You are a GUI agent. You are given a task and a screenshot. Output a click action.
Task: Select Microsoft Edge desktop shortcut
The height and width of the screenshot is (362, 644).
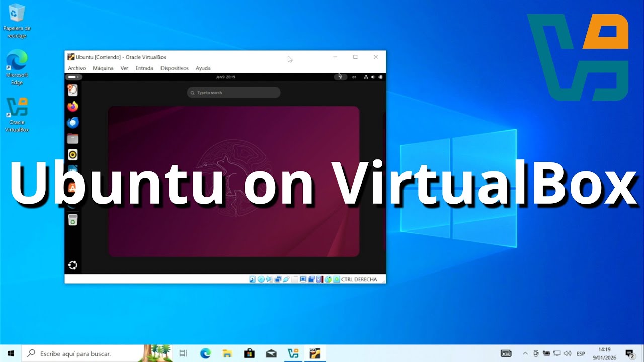point(17,67)
